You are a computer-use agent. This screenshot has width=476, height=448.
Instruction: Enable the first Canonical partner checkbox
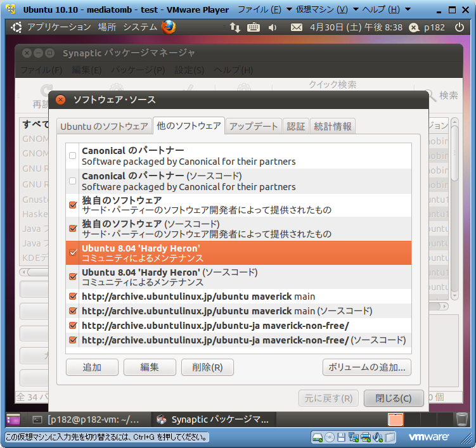pyautogui.click(x=72, y=156)
